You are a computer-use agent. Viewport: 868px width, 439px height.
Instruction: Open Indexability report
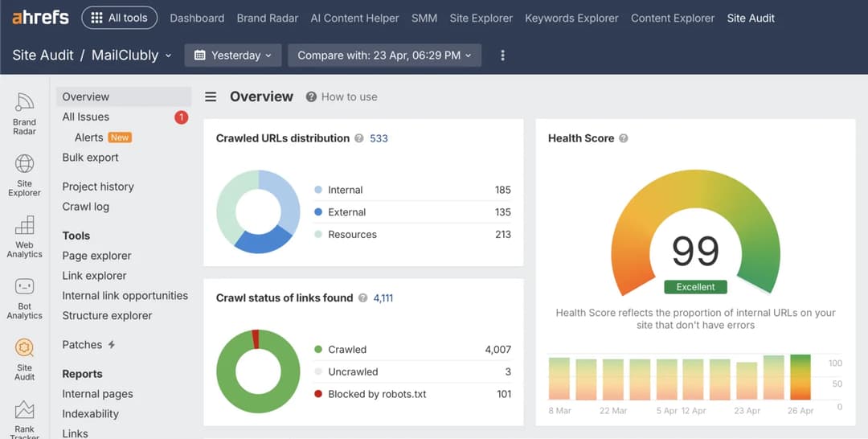pos(90,414)
